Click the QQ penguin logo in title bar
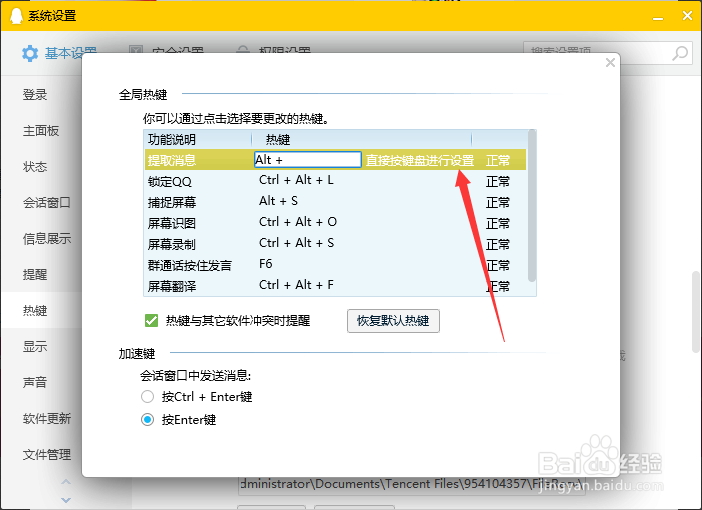This screenshot has height=510, width=702. [16, 16]
